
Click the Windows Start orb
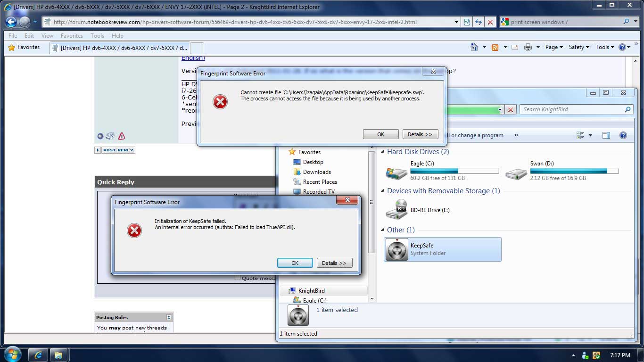13,354
